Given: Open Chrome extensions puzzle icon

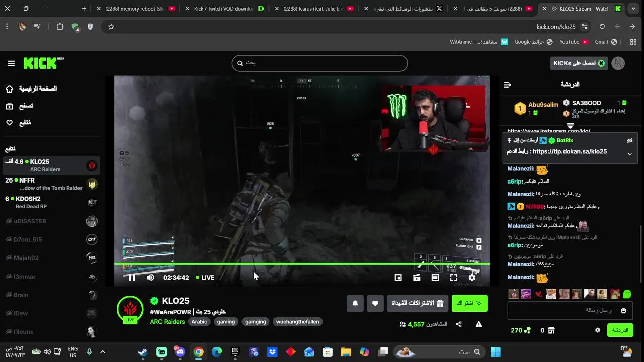Looking at the screenshot, I should [60, 27].
